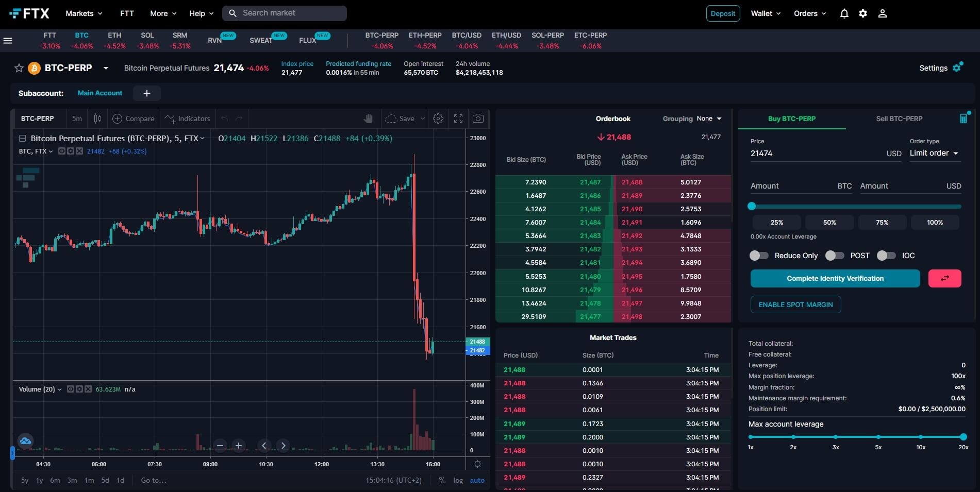Open the order calculator icon

(963, 118)
